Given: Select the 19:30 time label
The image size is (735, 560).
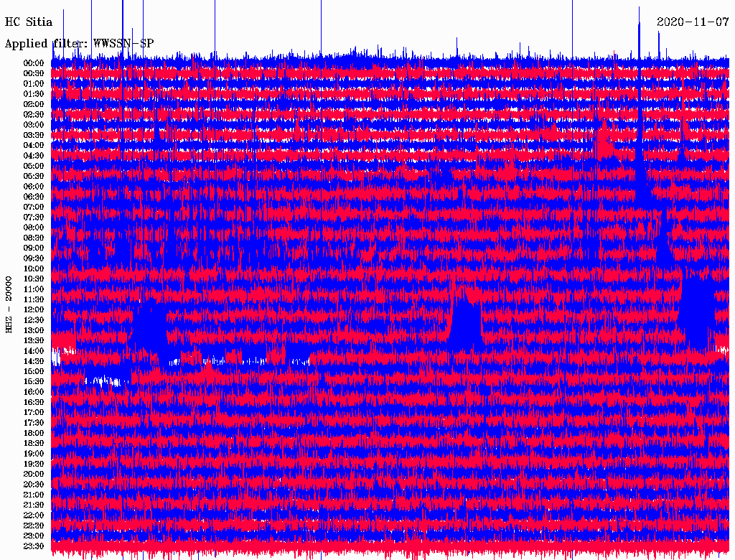Looking at the screenshot, I should (x=34, y=465).
